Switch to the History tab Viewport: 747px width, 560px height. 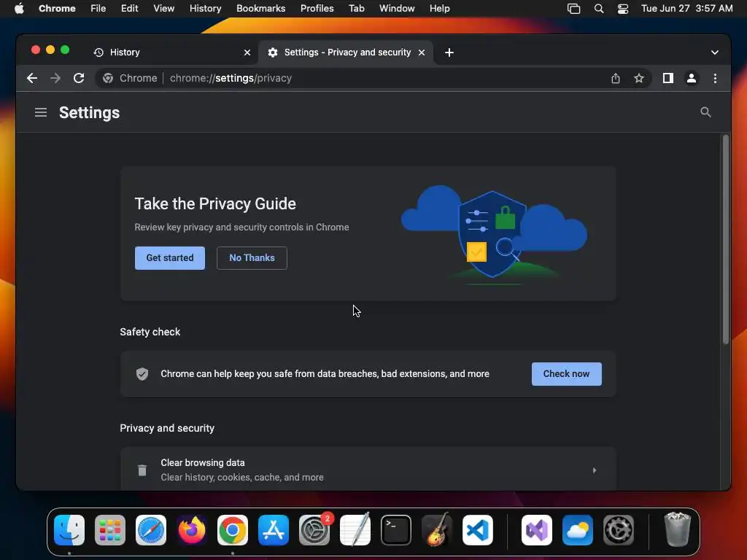tap(171, 52)
